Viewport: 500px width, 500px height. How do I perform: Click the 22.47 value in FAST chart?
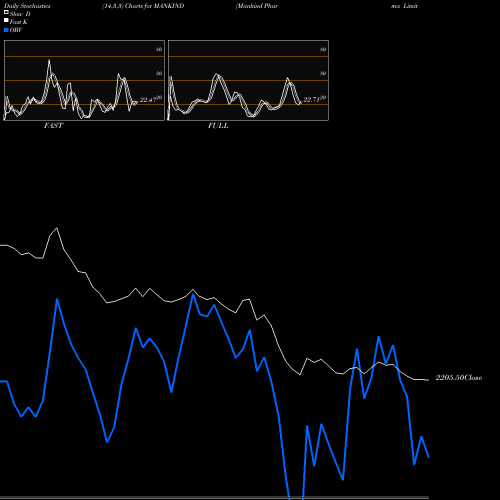[148, 100]
